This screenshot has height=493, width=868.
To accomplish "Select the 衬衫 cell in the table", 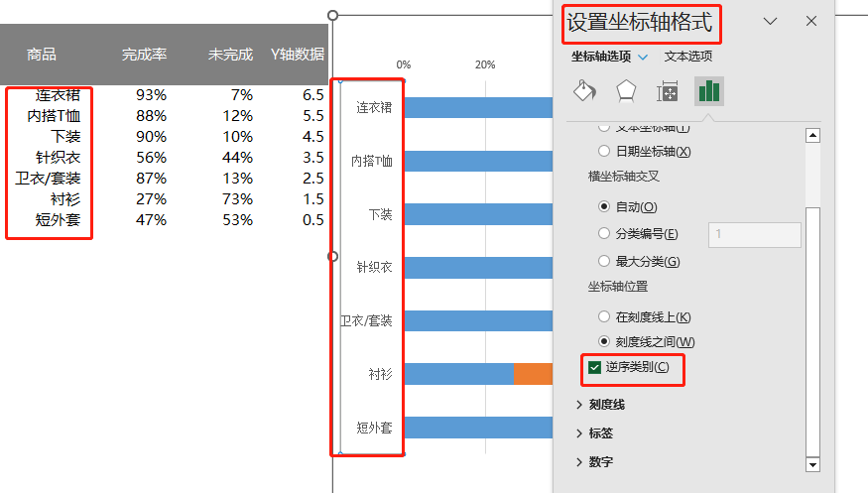I will pos(65,199).
